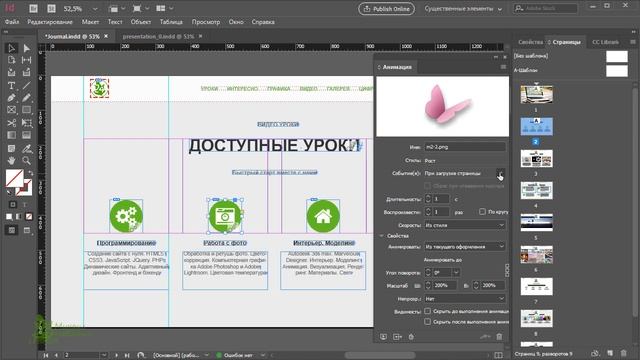
Task: Open zoom level 52,5% dropdown
Action: (x=95, y=9)
